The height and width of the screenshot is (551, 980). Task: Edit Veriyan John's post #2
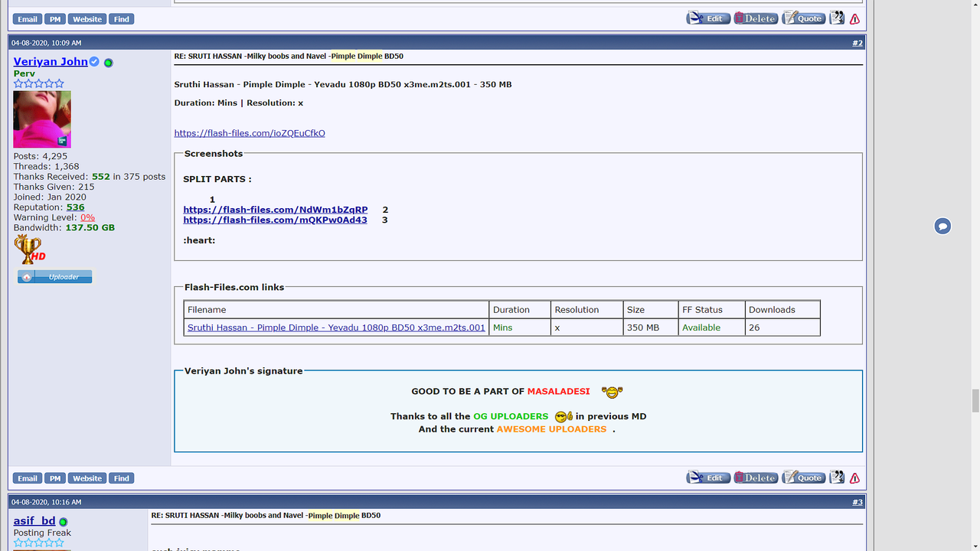coord(708,478)
